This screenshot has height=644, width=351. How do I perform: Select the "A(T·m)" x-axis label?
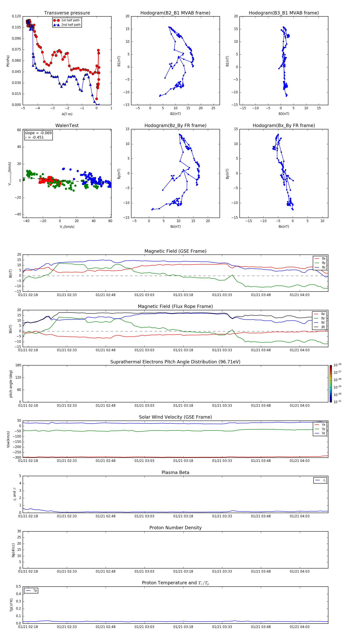(67, 114)
